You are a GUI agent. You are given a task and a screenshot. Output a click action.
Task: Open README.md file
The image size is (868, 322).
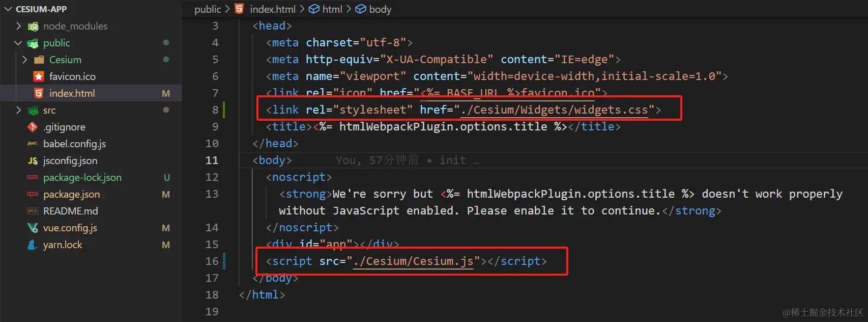71,211
